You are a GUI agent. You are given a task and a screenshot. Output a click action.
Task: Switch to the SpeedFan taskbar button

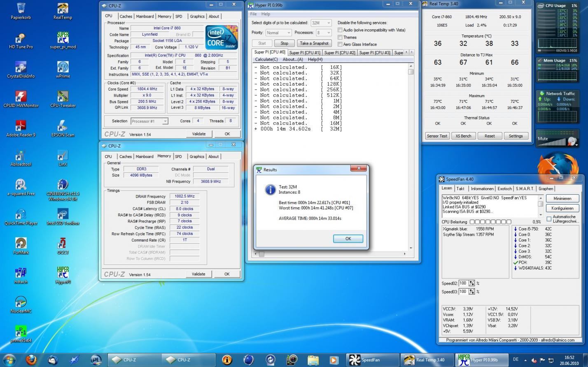(x=372, y=360)
